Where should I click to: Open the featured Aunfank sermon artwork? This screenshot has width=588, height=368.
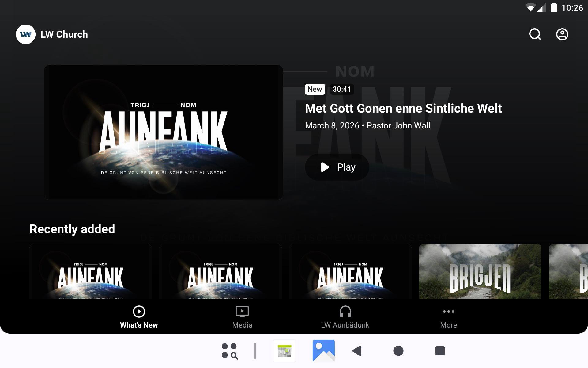[164, 132]
